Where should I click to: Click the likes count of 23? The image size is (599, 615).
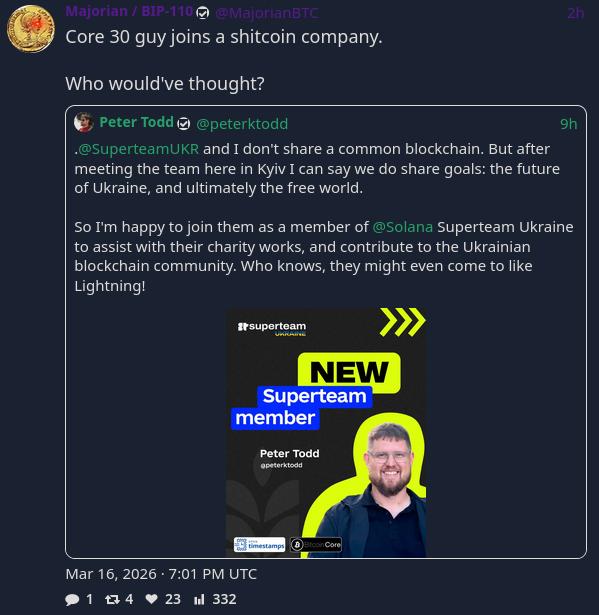coord(173,599)
